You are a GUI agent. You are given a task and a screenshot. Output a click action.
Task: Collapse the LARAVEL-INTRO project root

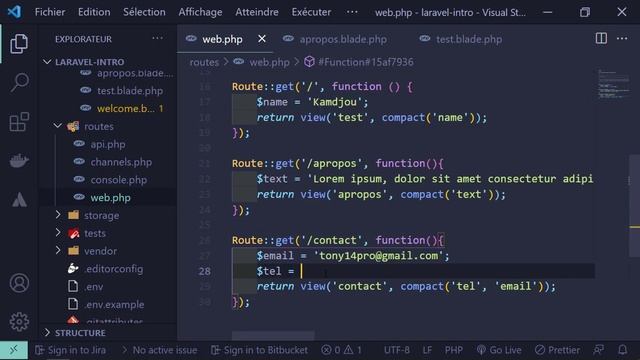pyautogui.click(x=90, y=62)
